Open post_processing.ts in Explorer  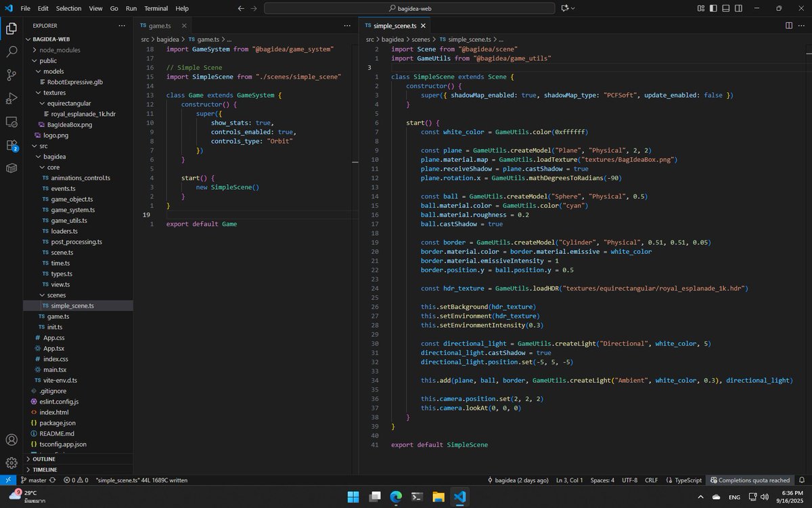(x=76, y=242)
